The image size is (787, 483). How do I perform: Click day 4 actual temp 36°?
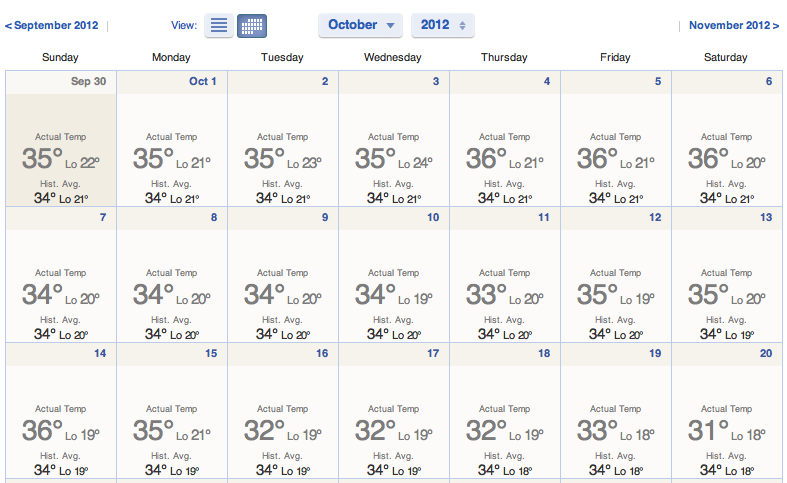487,159
